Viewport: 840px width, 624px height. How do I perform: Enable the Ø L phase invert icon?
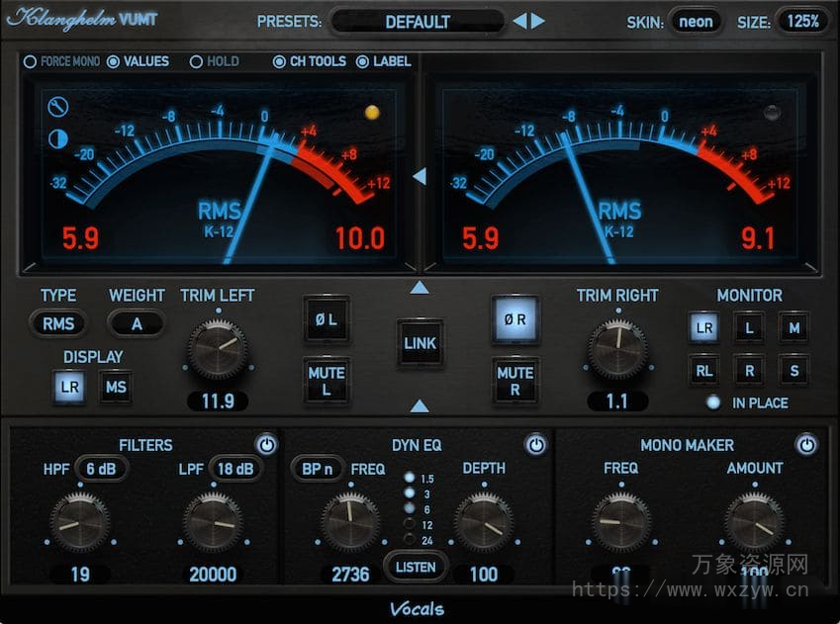[x=326, y=320]
